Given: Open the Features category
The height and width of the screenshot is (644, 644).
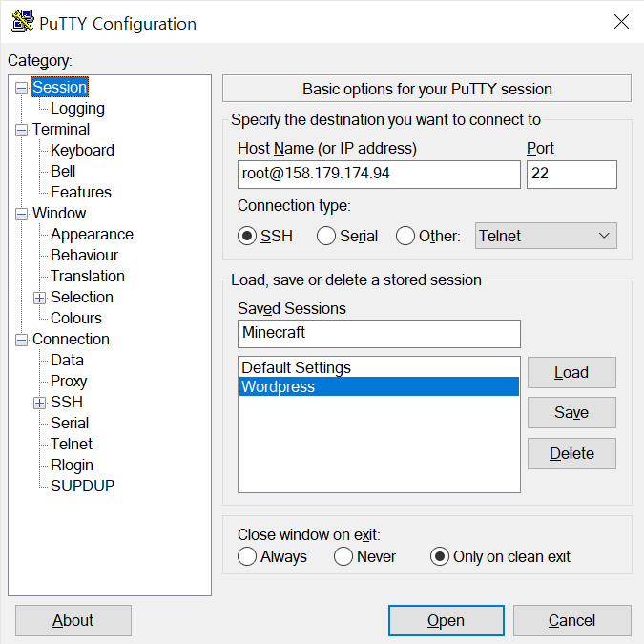Looking at the screenshot, I should (x=81, y=192).
